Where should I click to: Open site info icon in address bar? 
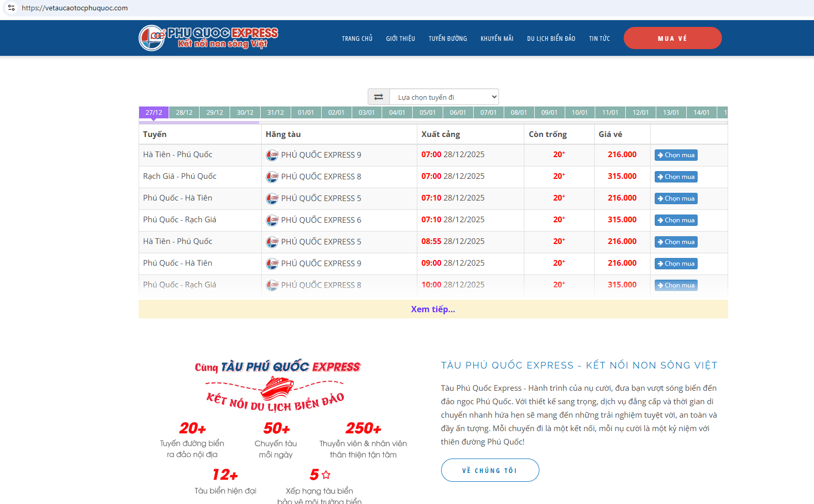pos(11,8)
